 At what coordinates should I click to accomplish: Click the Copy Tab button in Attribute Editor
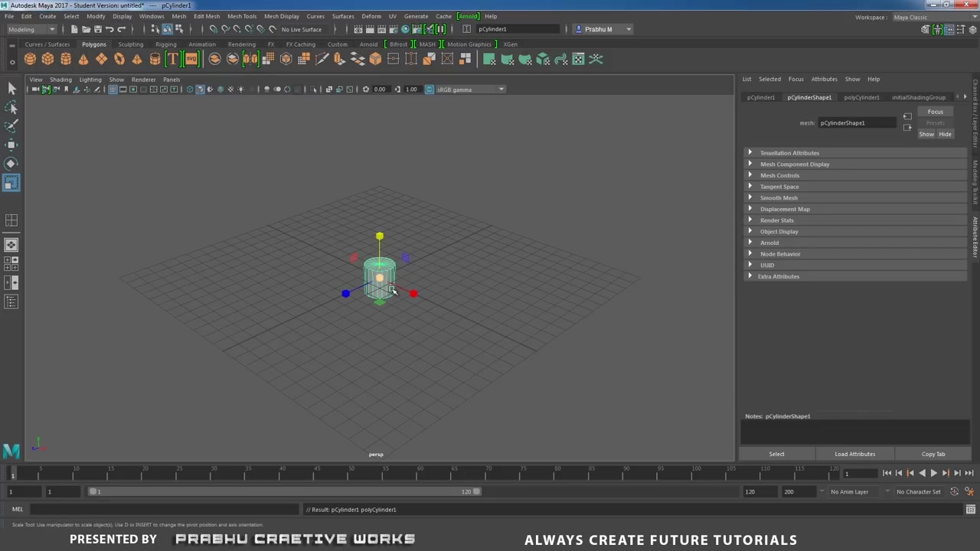(x=933, y=454)
